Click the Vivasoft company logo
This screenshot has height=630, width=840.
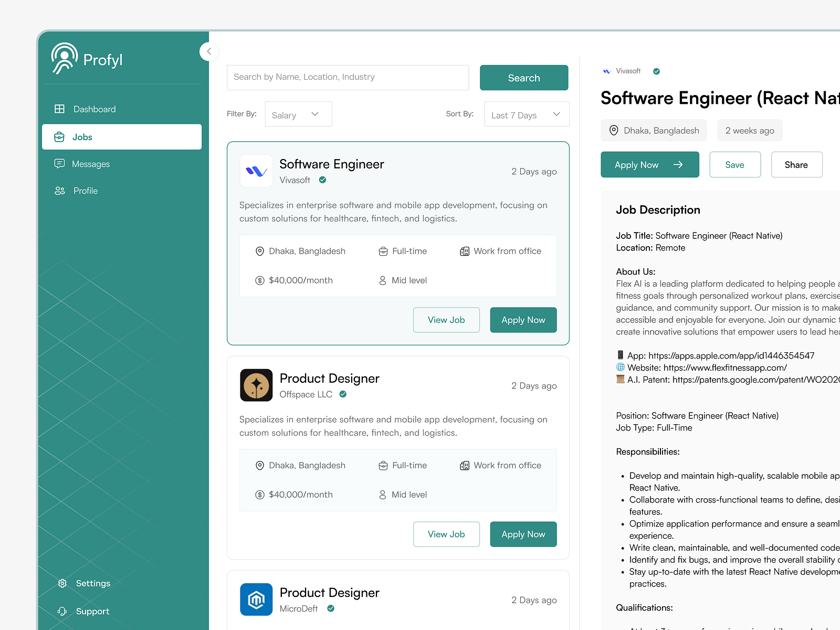tap(256, 171)
